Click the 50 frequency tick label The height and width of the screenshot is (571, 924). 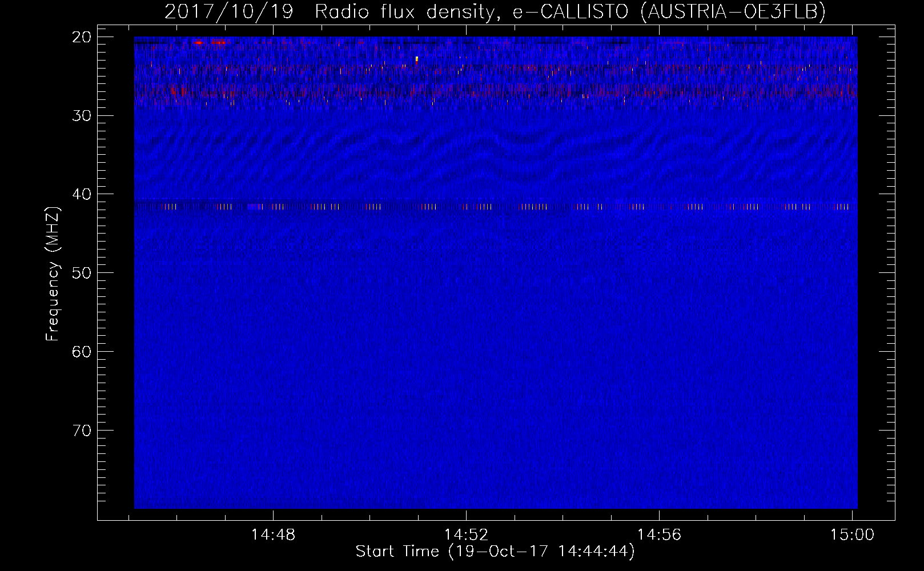click(82, 272)
